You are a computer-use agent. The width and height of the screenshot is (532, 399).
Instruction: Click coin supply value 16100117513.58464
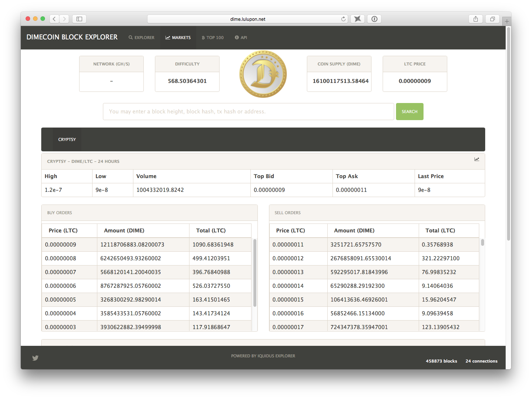tap(341, 81)
